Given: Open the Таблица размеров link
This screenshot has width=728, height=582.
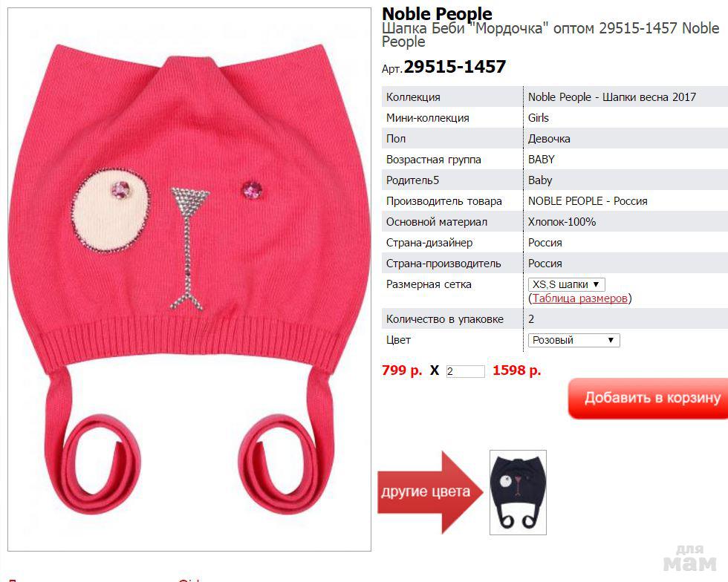Looking at the screenshot, I should pyautogui.click(x=580, y=298).
